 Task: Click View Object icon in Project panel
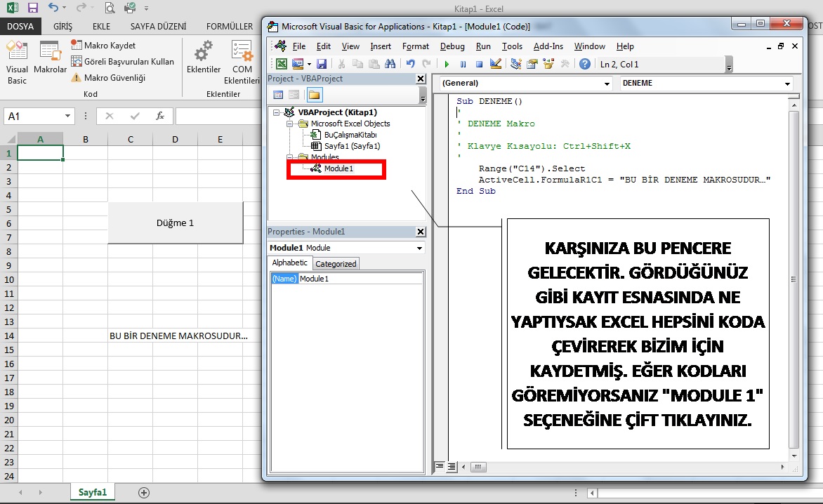coord(294,95)
